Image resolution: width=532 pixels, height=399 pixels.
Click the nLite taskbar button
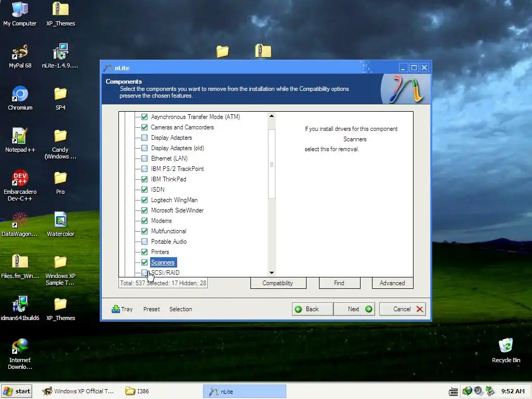[x=245, y=391]
